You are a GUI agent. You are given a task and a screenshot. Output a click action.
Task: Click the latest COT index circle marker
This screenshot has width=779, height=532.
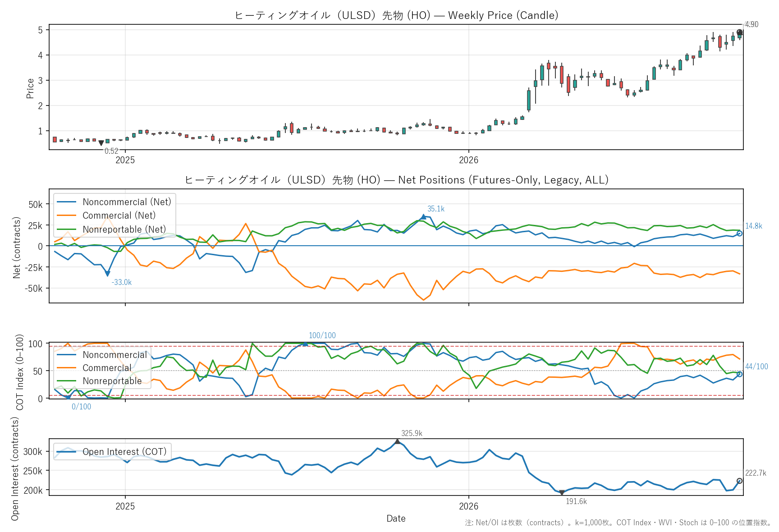click(739, 374)
